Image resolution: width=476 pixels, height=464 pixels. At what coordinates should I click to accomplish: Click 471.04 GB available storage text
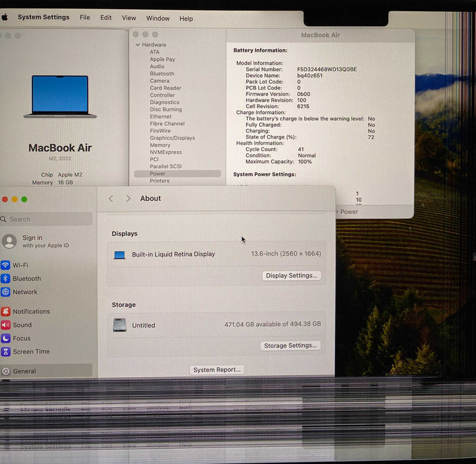pos(272,324)
